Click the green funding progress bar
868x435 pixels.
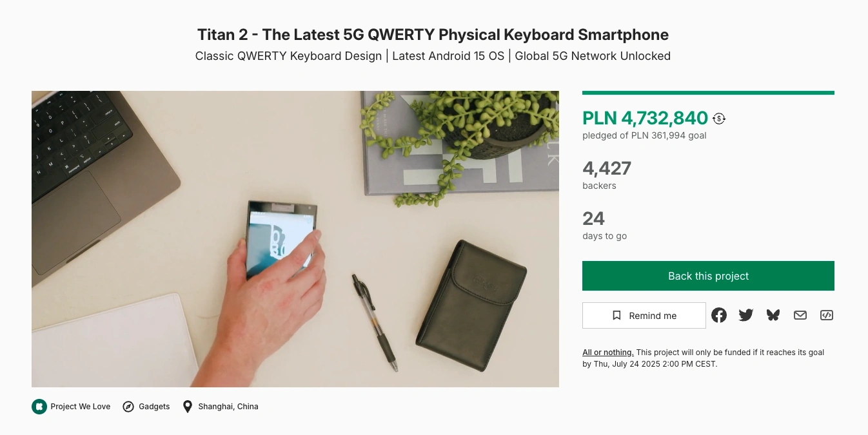coord(708,93)
